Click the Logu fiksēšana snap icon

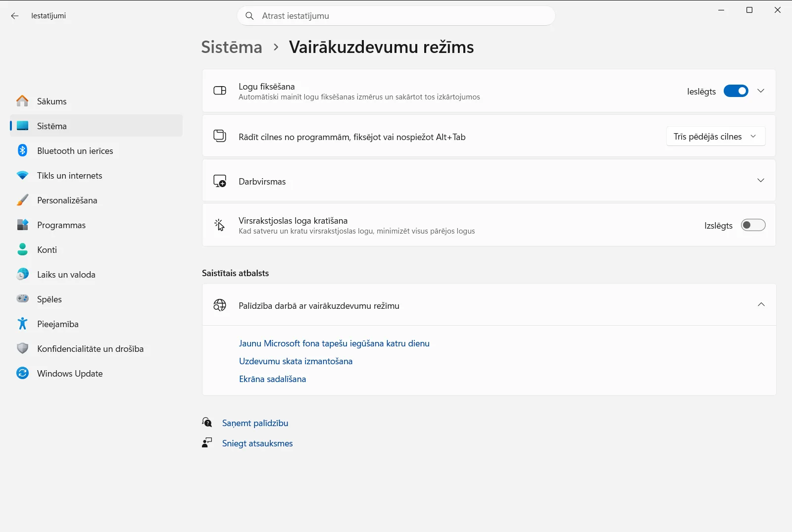[x=220, y=91]
